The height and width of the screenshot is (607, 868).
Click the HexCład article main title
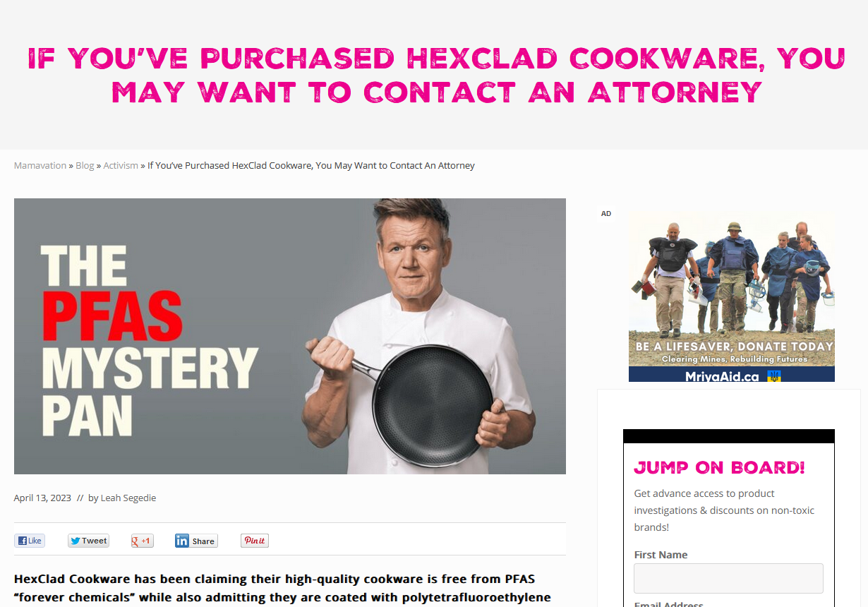pos(437,75)
